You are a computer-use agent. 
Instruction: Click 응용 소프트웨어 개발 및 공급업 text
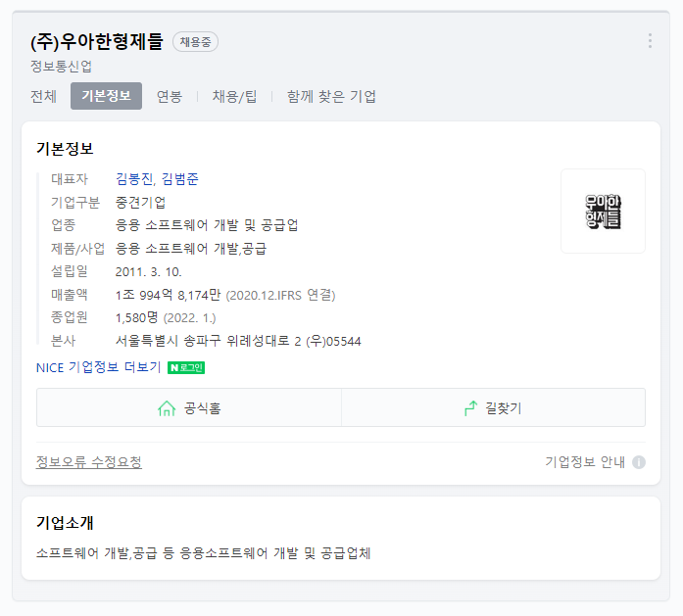click(x=207, y=225)
